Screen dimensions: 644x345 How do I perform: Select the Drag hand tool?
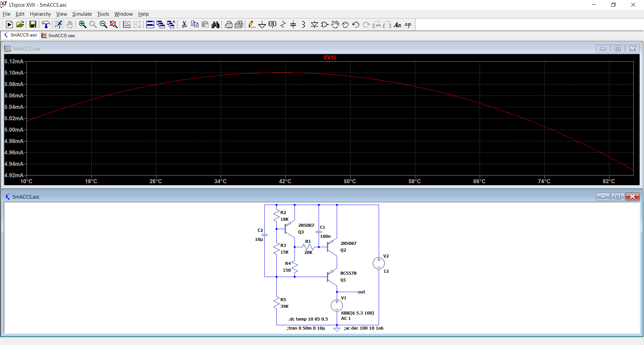point(345,24)
